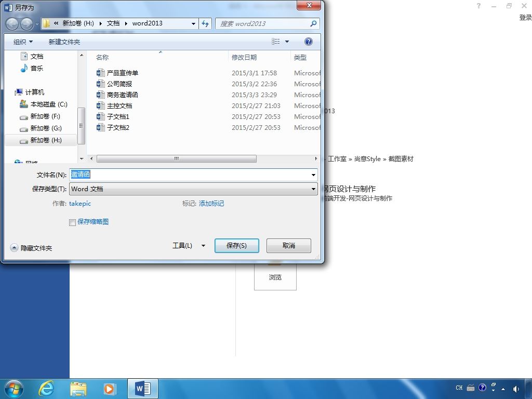Image resolution: width=532 pixels, height=399 pixels.
Task: Click the change view icon in toolbar
Action: point(275,42)
